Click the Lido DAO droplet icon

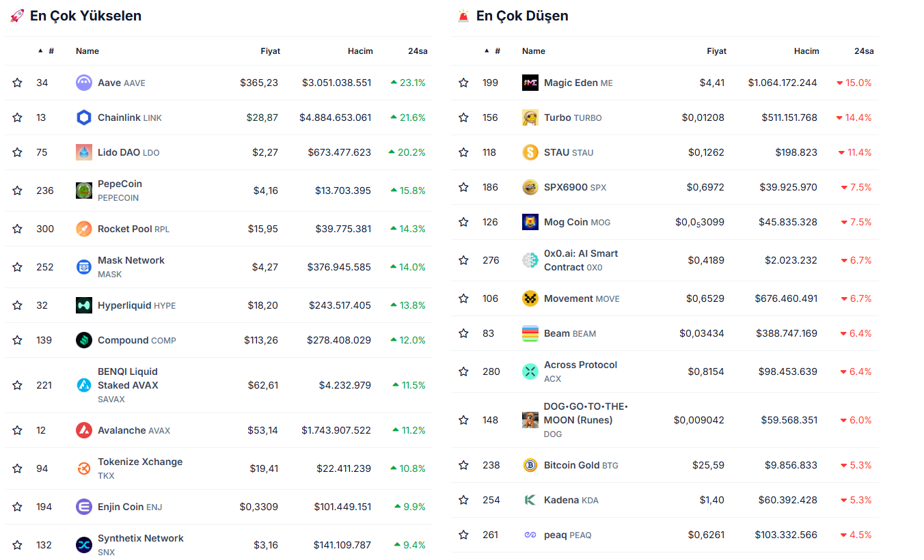coord(84,152)
